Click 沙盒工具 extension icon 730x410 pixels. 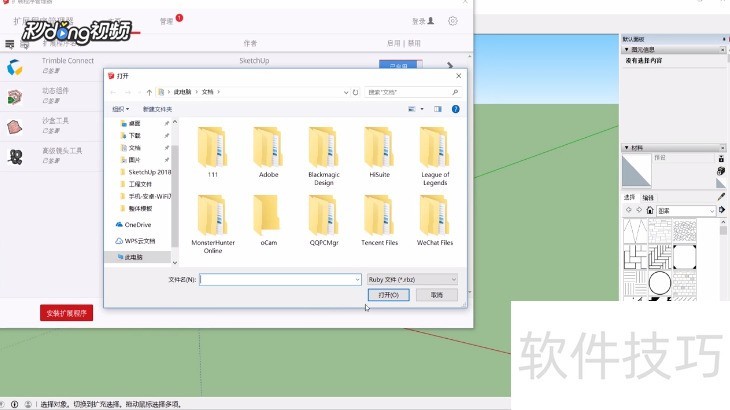tap(15, 127)
